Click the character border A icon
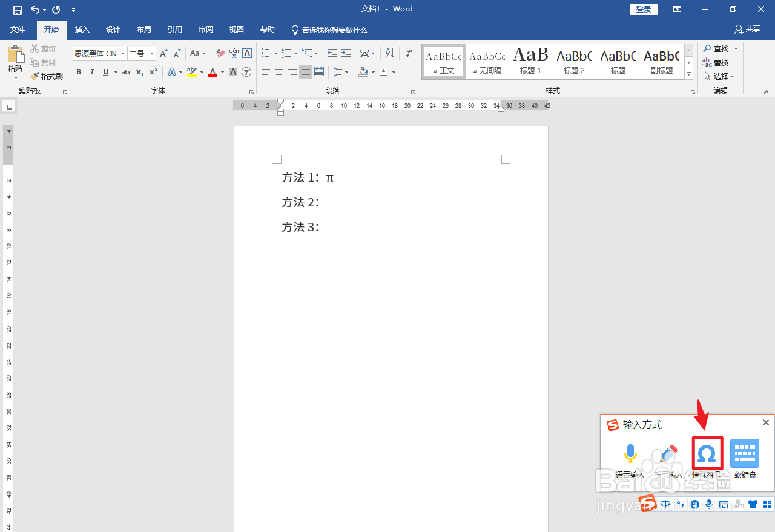This screenshot has width=775, height=532. point(247,54)
